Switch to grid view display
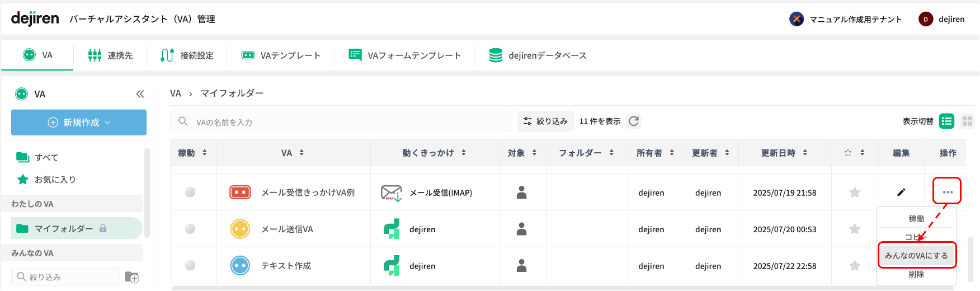980x291 pixels. pyautogui.click(x=967, y=121)
